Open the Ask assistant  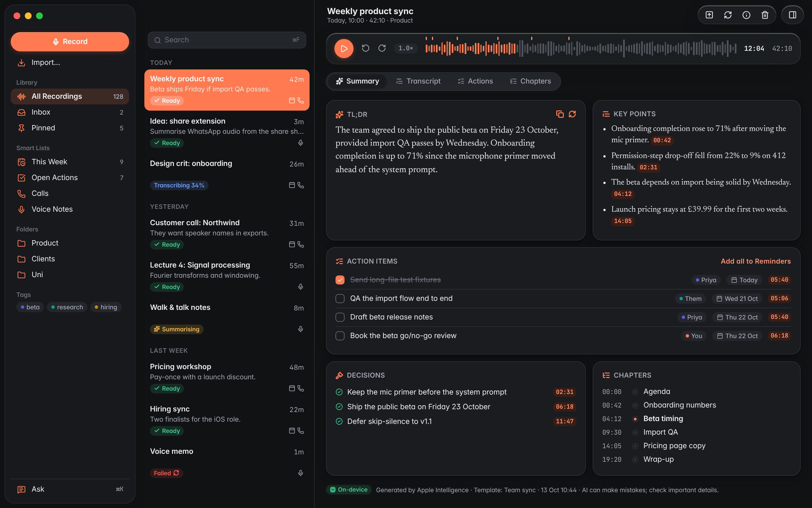70,489
